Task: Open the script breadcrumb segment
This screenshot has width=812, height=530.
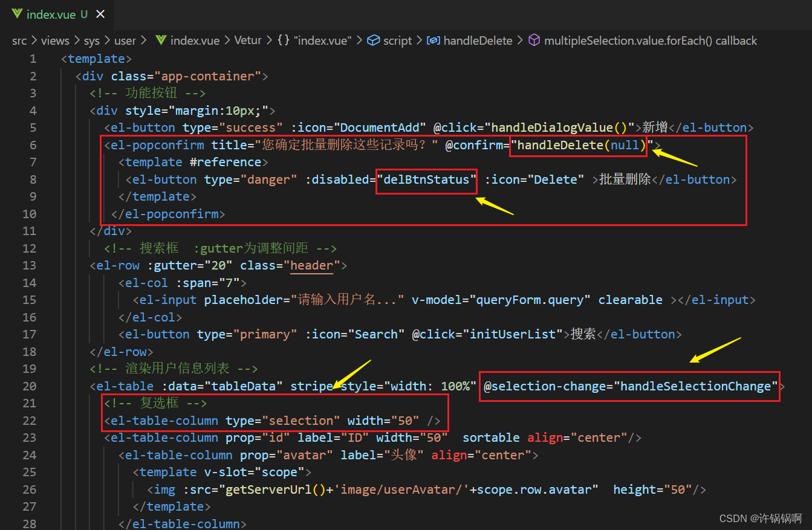Action: click(397, 40)
